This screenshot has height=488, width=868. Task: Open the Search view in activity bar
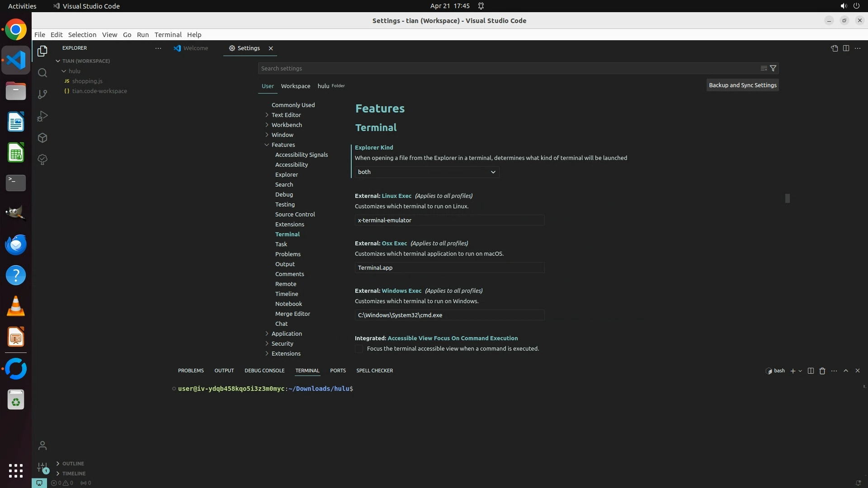click(42, 73)
